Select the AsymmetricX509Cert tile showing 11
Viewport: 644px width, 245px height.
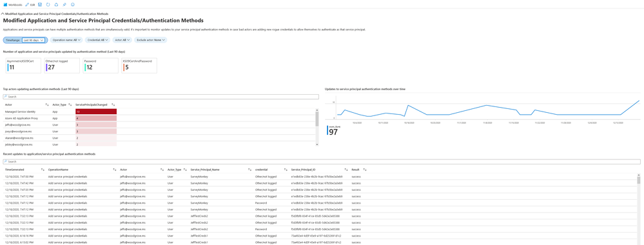pos(23,65)
